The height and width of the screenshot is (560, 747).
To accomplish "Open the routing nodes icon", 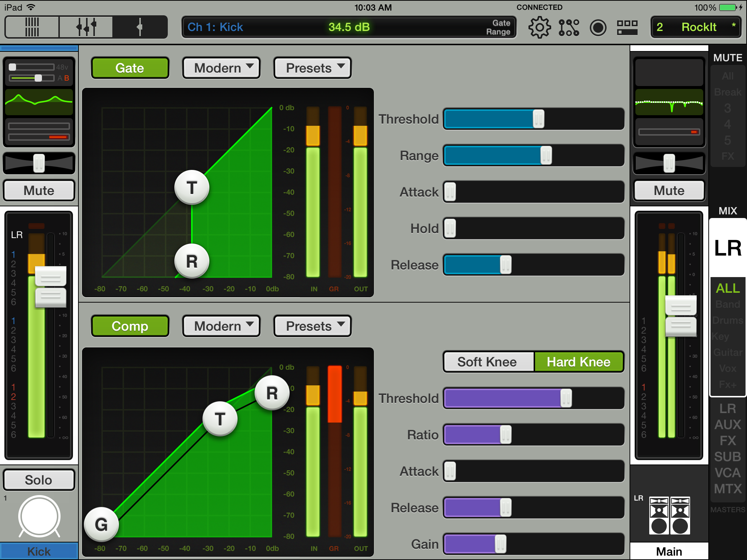I will tap(569, 27).
